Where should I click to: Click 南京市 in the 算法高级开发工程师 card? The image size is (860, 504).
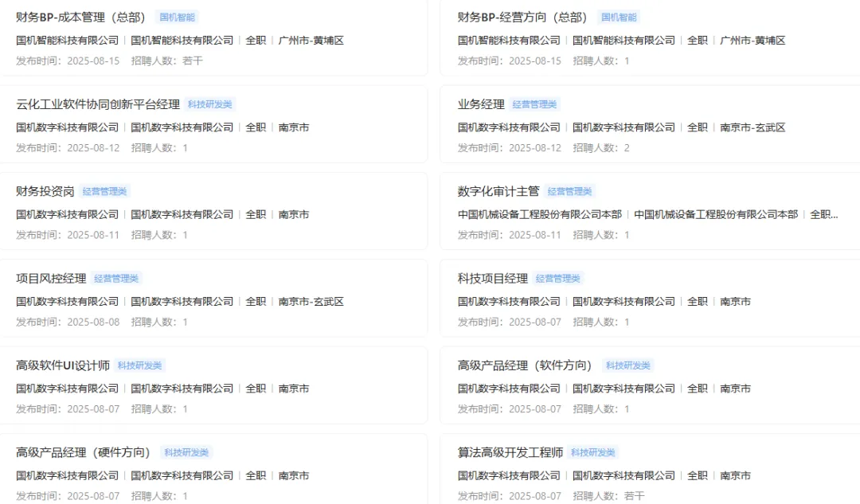point(735,476)
